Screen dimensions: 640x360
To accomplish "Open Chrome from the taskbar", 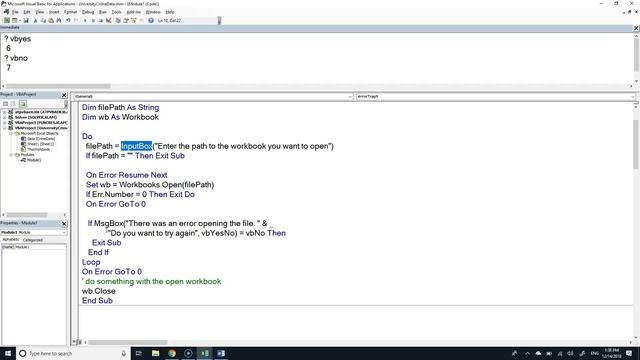I will tap(172, 353).
